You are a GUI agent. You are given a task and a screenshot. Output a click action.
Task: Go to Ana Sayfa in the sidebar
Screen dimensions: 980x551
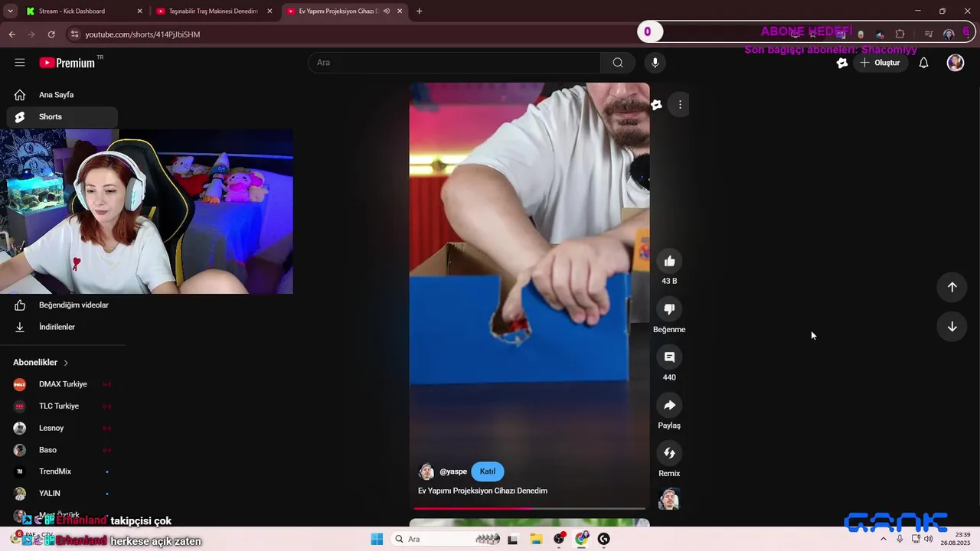click(x=62, y=95)
